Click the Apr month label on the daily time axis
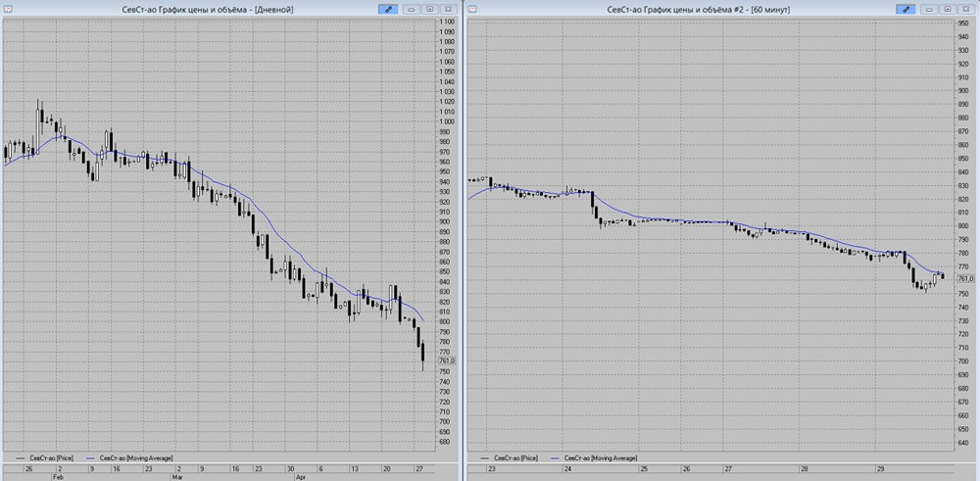Viewport: 980px width, 481px height. 299,476
